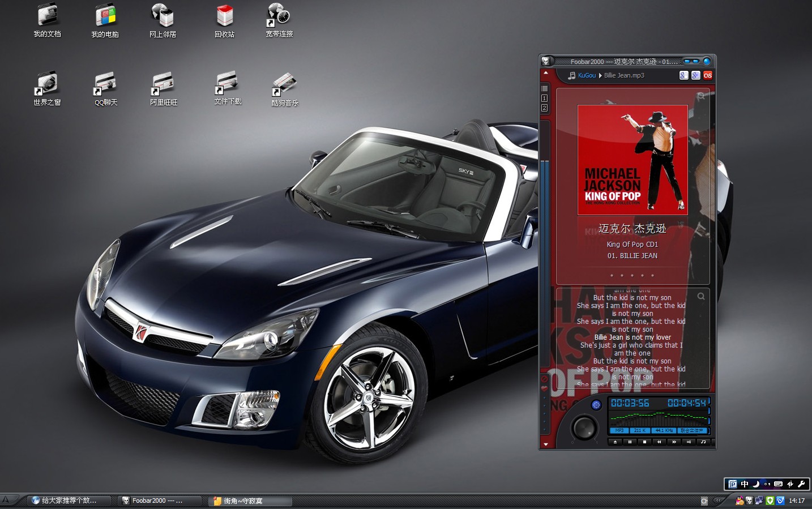Launch the 阿里旺旺 shortcut
This screenshot has width=812, height=509.
164,88
